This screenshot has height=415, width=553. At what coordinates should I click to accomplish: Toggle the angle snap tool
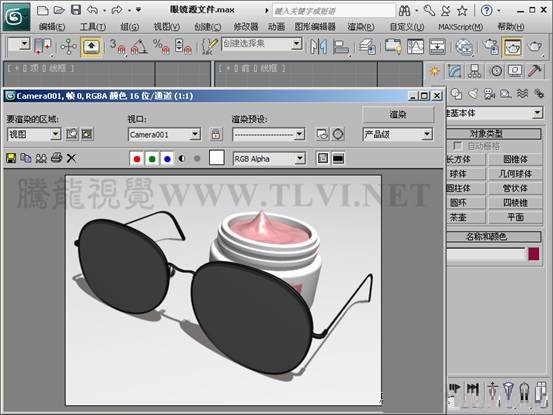pyautogui.click(x=139, y=47)
